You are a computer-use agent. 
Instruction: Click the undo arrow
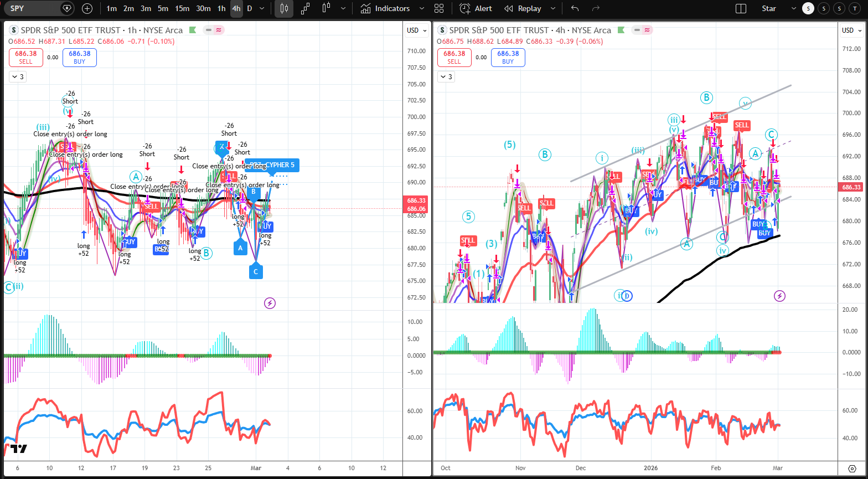(x=575, y=8)
